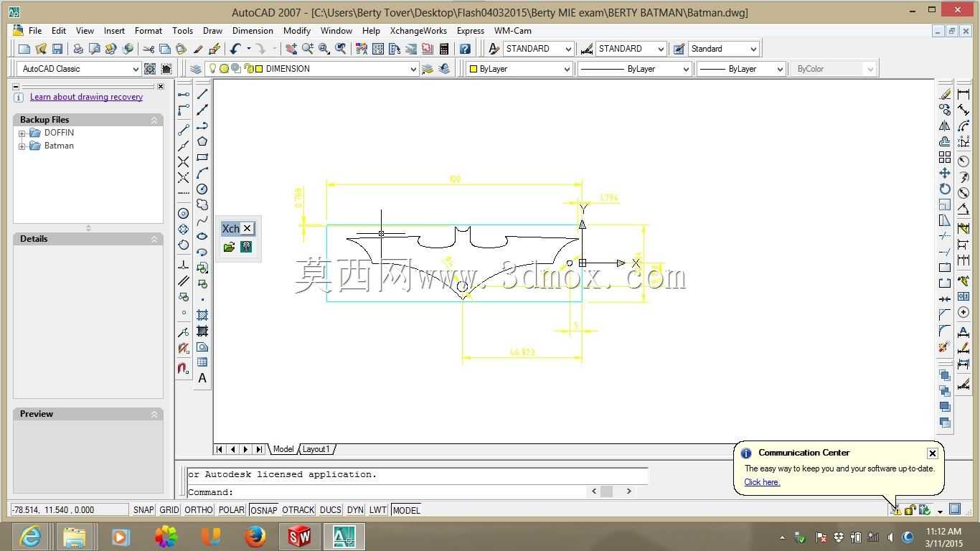
Task: Close the Communication Center balloon
Action: pos(932,453)
